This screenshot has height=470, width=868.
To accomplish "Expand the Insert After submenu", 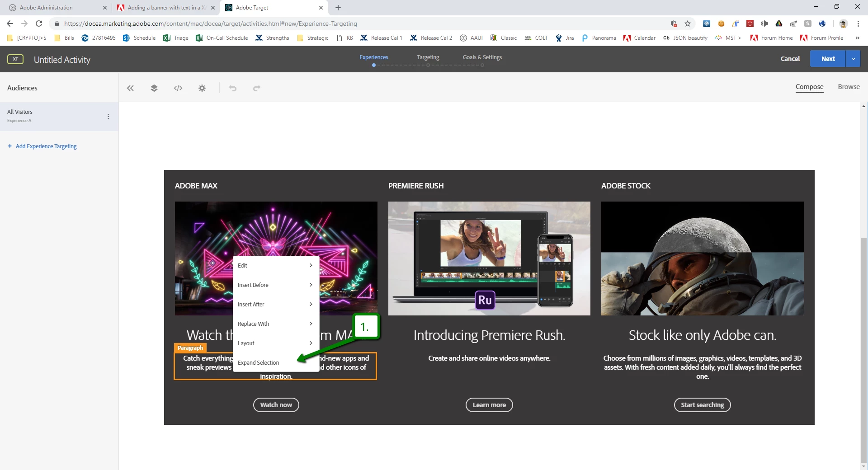I will [276, 305].
